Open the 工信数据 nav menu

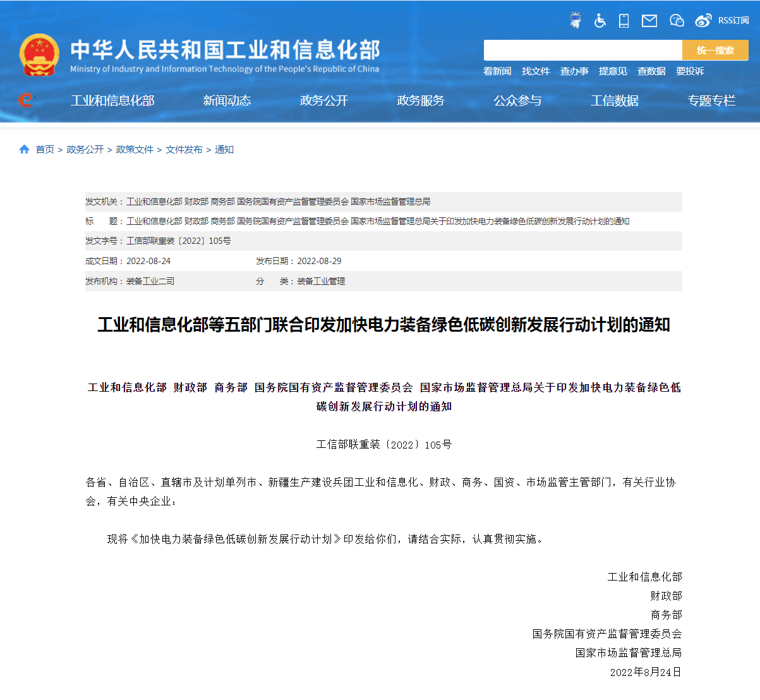coord(615,100)
